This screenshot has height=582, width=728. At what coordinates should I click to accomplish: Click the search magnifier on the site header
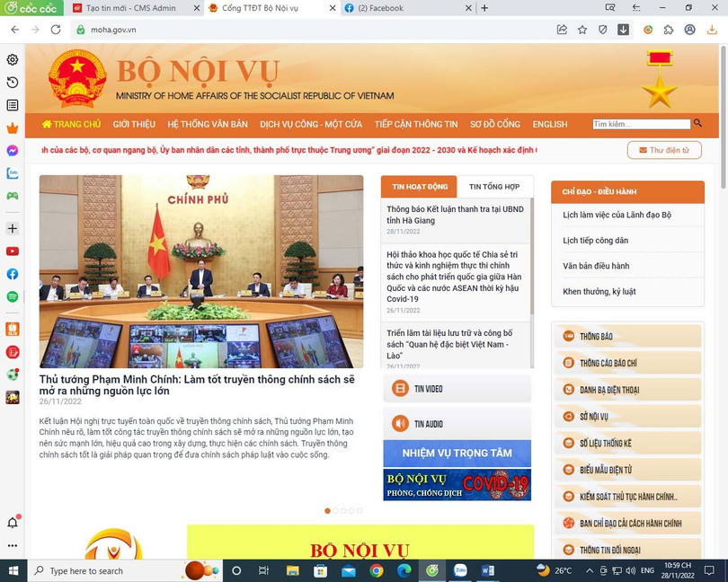tap(697, 123)
